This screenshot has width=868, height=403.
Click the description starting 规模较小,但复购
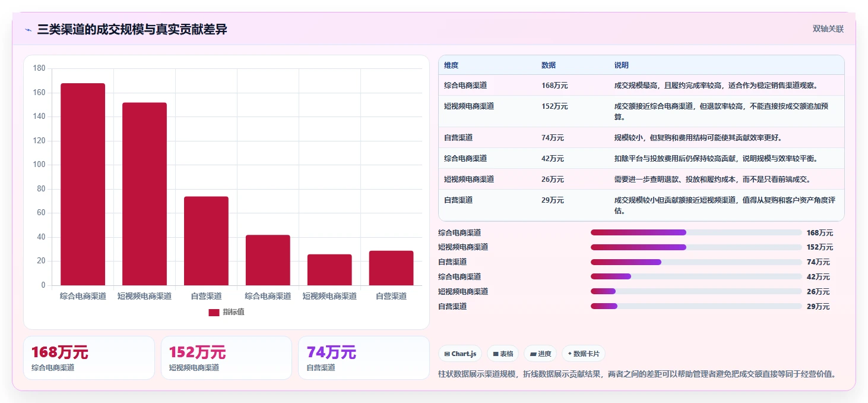click(698, 138)
